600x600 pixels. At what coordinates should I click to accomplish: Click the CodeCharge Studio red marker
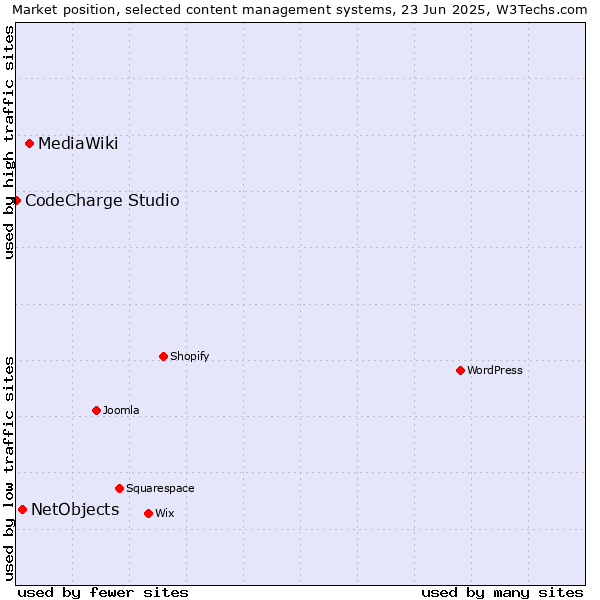coord(16,201)
